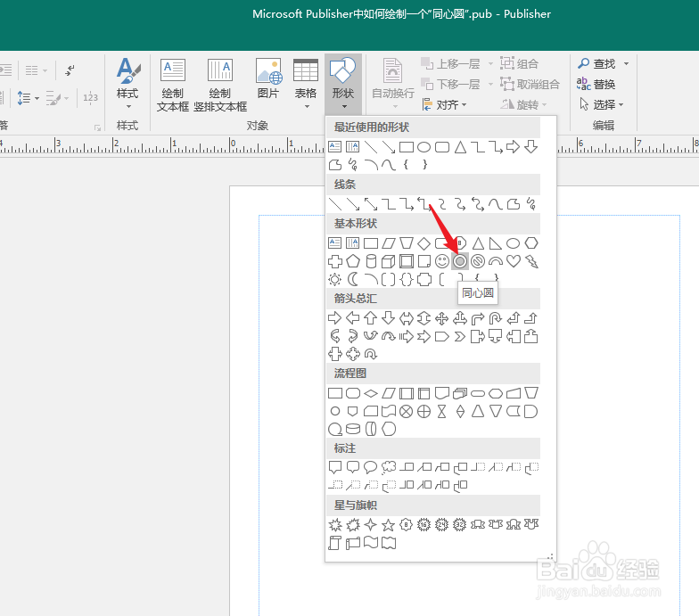Select the right triangle in Basic Shapes
This screenshot has width=699, height=616.
[496, 243]
